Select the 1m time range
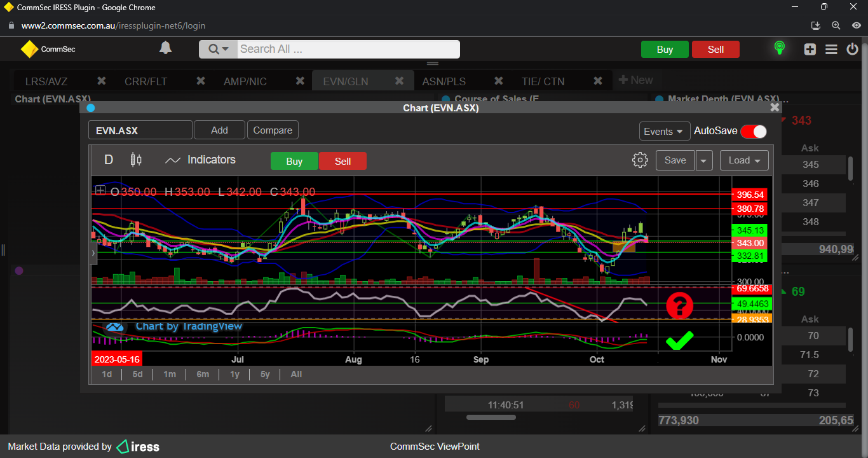This screenshot has width=868, height=458. pyautogui.click(x=170, y=374)
